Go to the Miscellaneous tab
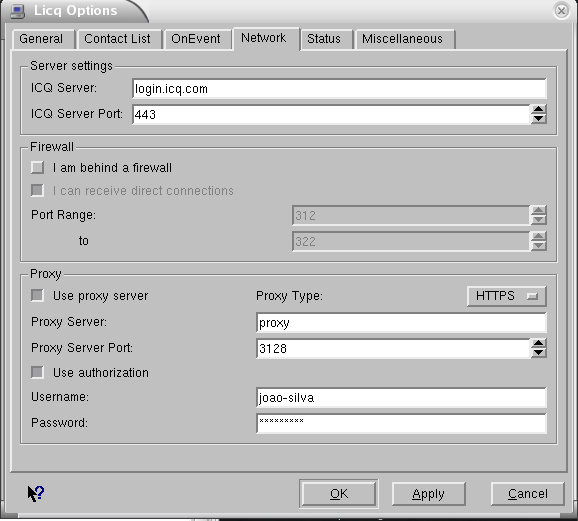 pos(405,39)
